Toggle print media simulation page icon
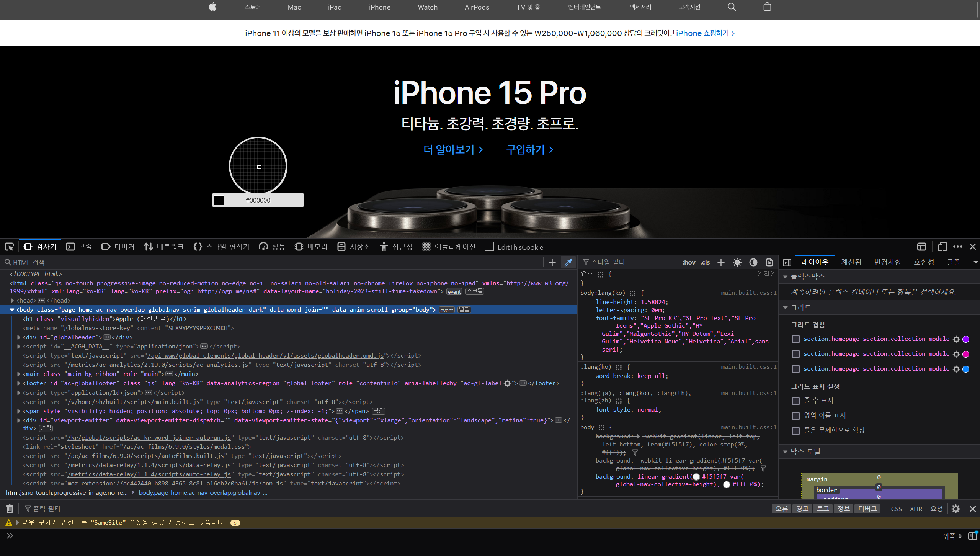980x556 pixels. (769, 262)
